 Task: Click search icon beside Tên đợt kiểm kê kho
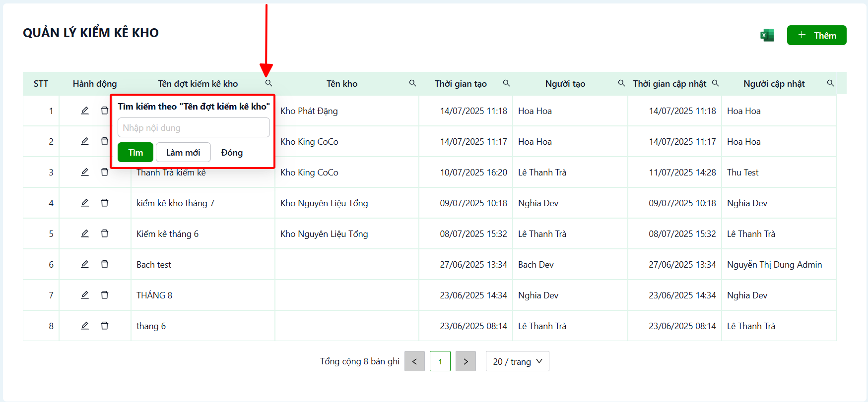[x=268, y=83]
